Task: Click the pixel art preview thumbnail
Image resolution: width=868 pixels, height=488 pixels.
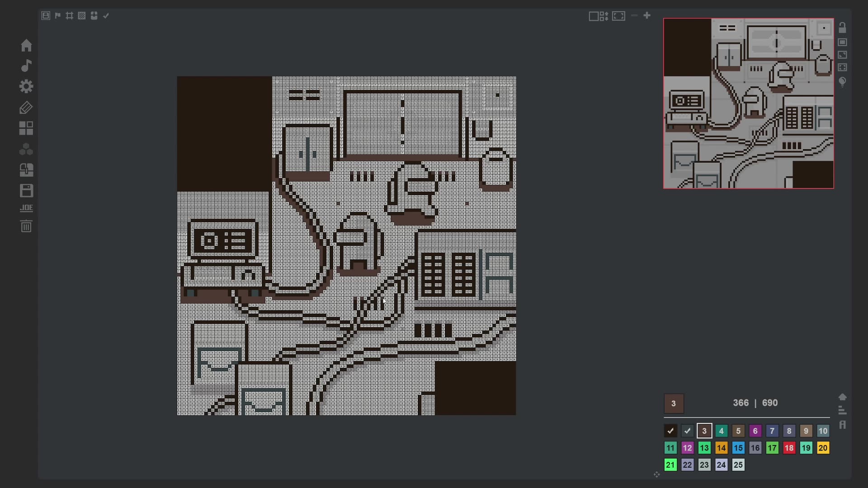Action: point(748,103)
